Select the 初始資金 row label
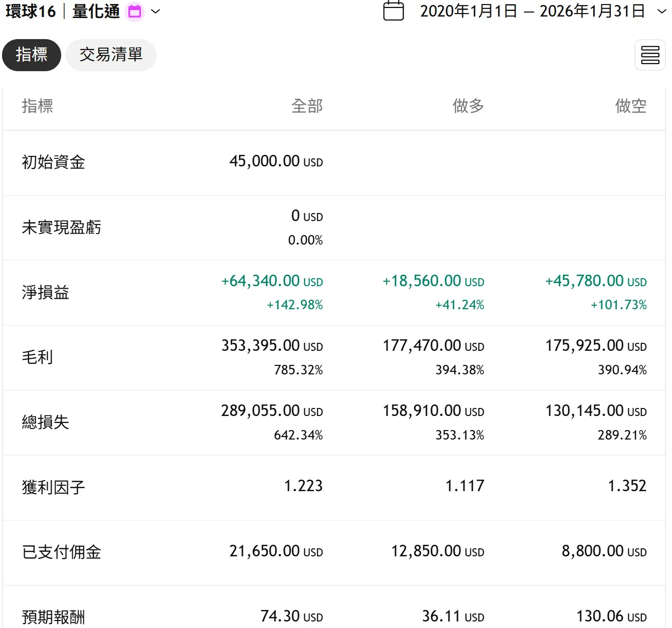The image size is (672, 628). coord(54,162)
